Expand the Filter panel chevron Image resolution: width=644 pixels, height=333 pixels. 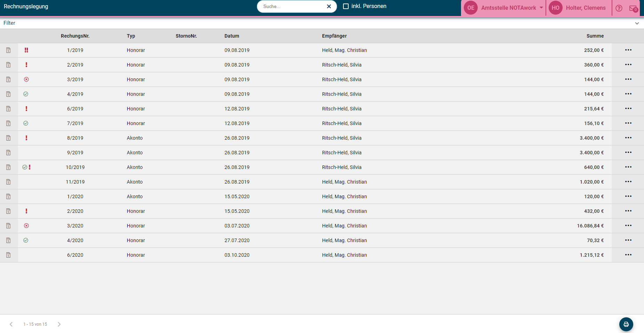point(637,23)
